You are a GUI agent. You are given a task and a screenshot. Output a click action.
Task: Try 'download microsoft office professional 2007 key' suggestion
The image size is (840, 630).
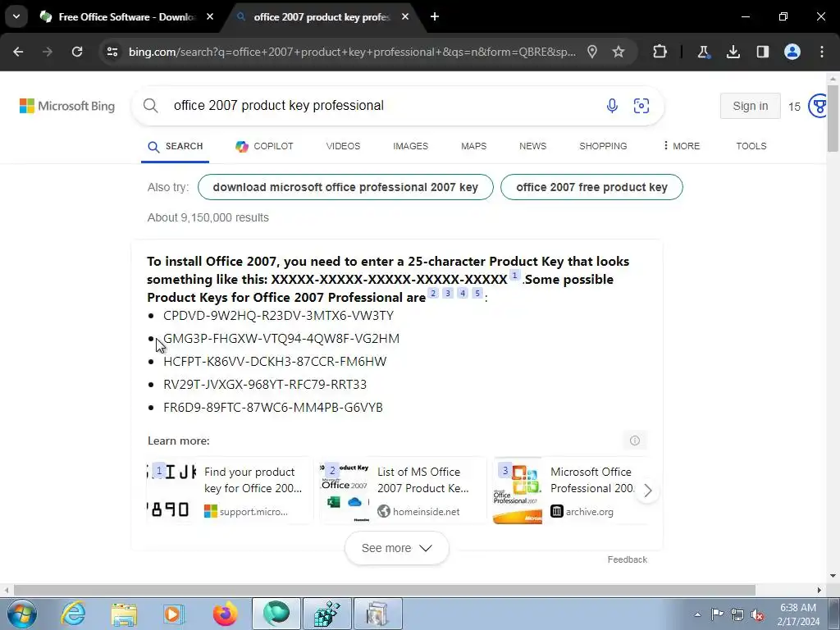pos(345,187)
